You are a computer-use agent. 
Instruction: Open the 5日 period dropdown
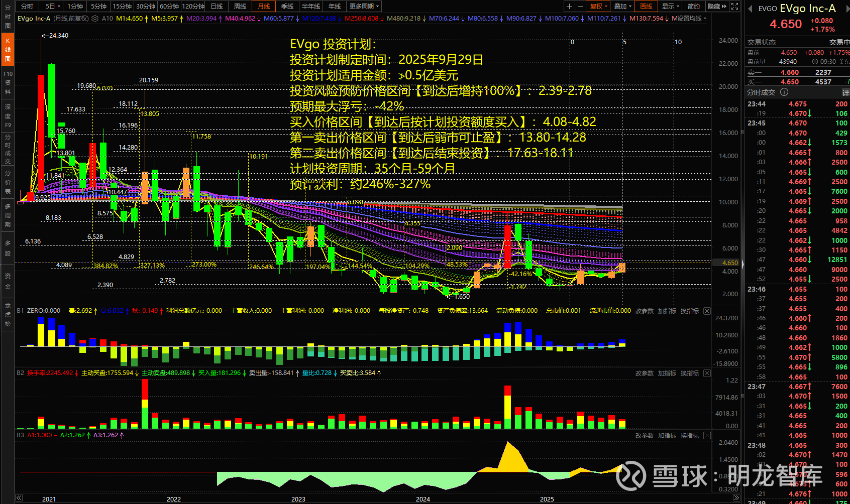pyautogui.click(x=52, y=7)
